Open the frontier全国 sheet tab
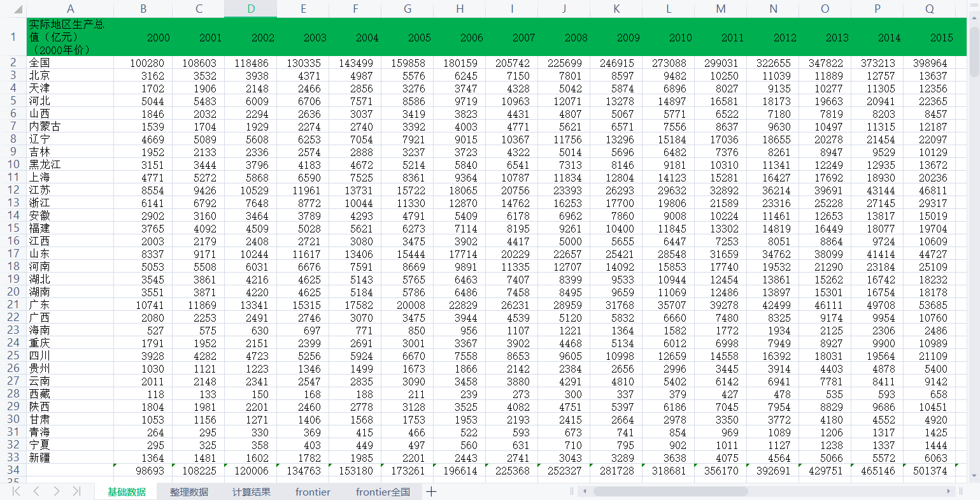 click(x=383, y=492)
